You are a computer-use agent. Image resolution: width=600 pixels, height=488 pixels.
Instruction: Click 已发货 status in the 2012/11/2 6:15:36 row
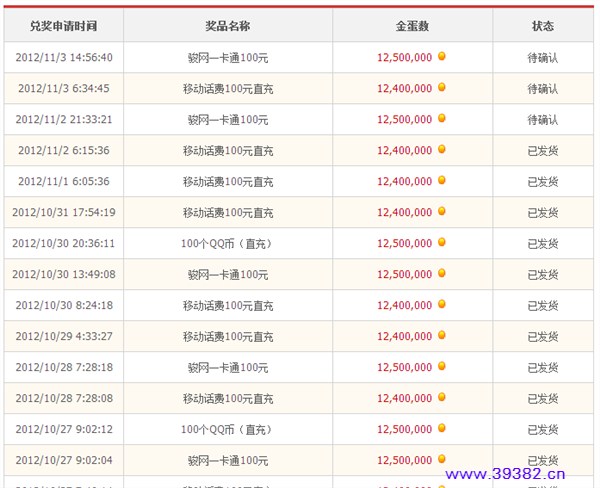coord(543,151)
